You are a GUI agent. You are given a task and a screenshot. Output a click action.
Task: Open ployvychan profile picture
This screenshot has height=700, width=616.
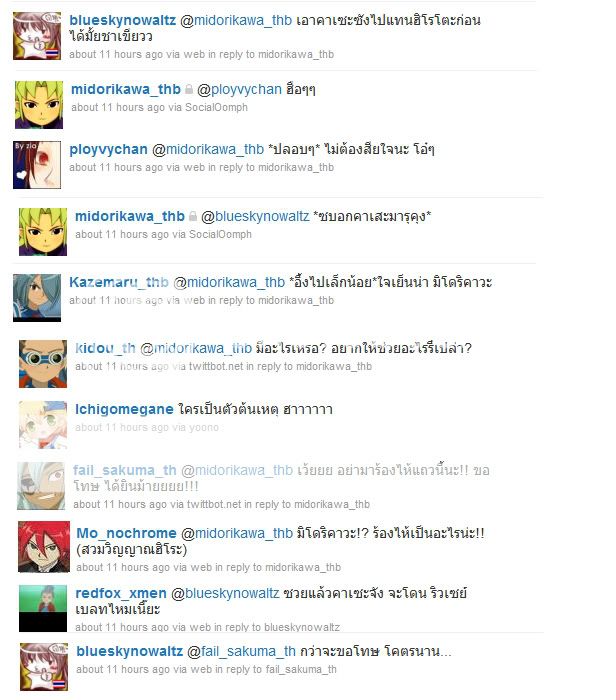[37, 165]
